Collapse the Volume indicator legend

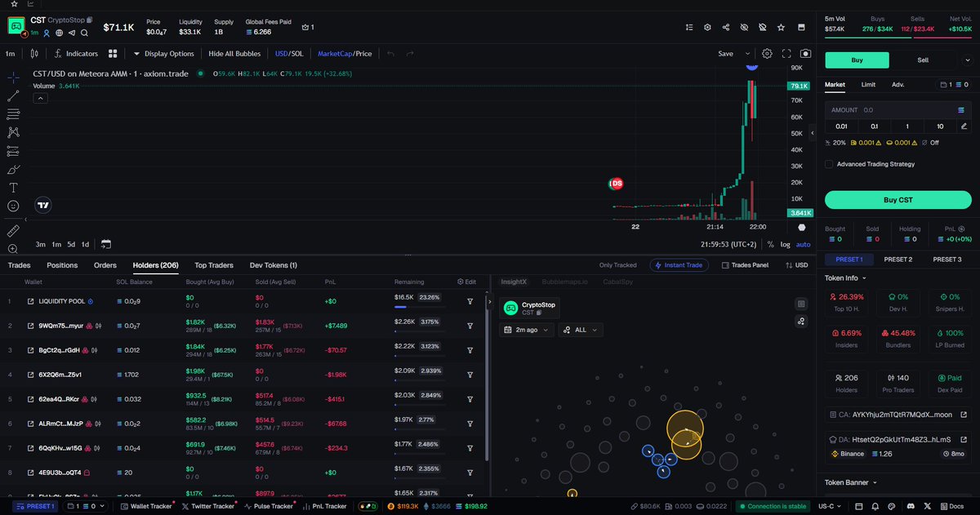pos(40,98)
